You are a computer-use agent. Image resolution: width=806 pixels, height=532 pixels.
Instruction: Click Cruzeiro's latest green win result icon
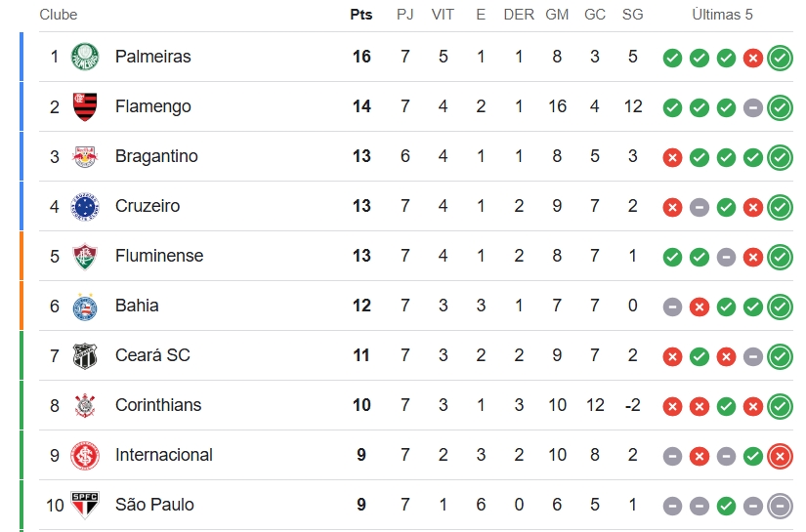coord(780,207)
